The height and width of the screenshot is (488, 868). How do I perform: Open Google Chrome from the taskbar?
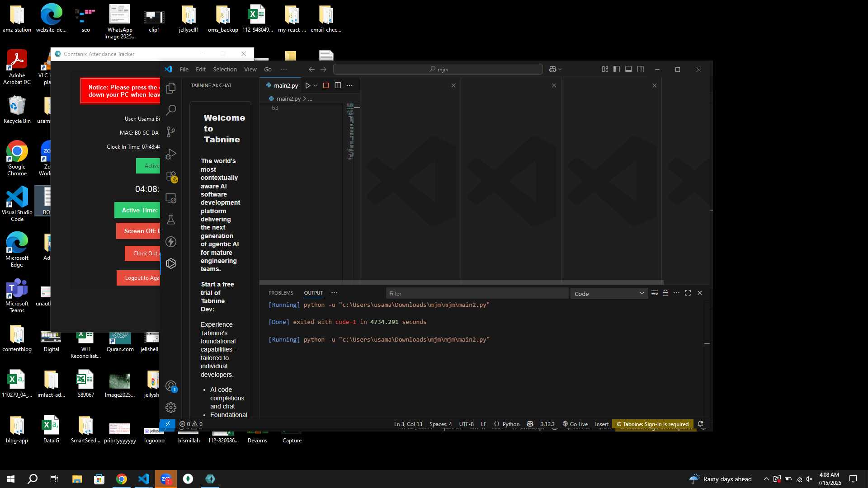[121, 479]
